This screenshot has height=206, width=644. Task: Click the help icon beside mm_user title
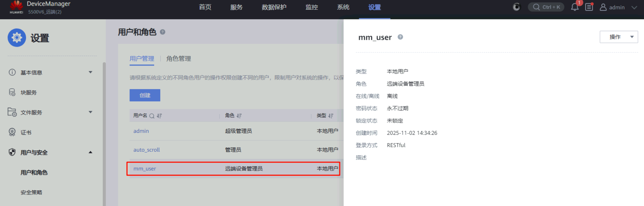(x=400, y=37)
